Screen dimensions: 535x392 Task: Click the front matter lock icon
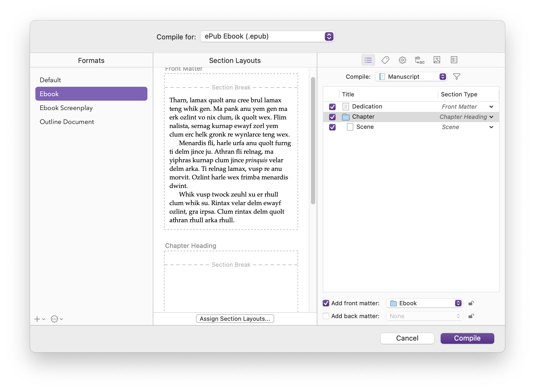point(471,303)
